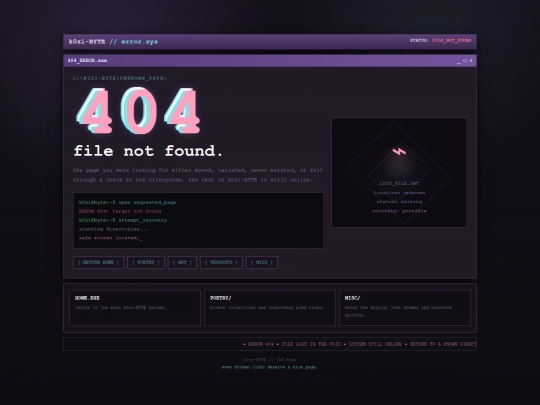Click the C:\K0ZI-BYTE\UNKNOWN_PATH\ path text
The width and height of the screenshot is (540, 405).
[x=120, y=79]
